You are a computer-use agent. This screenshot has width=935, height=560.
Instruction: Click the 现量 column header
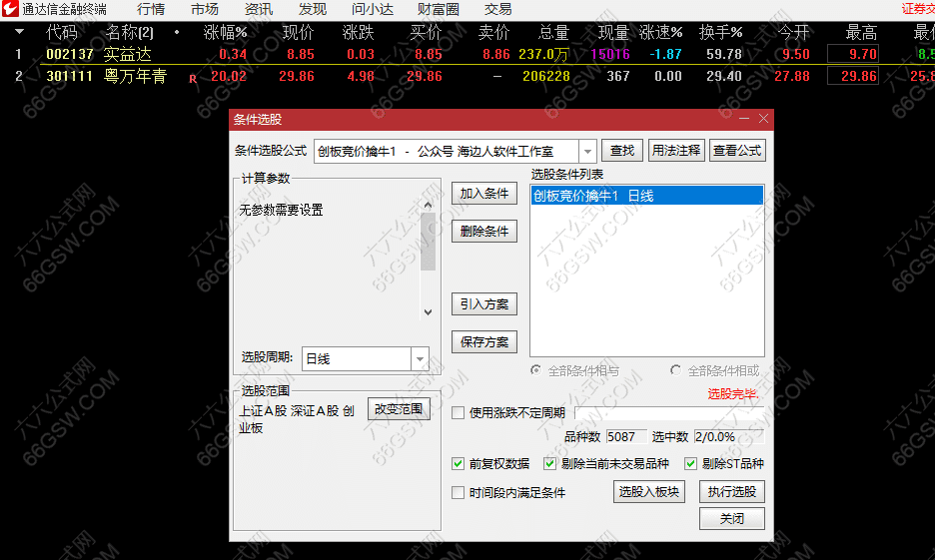(x=613, y=32)
